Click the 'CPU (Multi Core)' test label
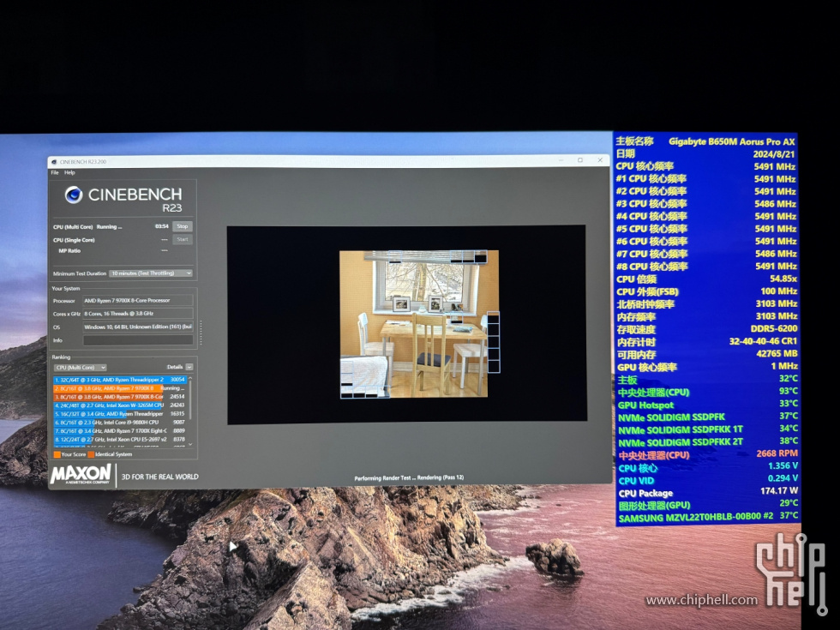This screenshot has height=630, width=840. click(x=73, y=227)
